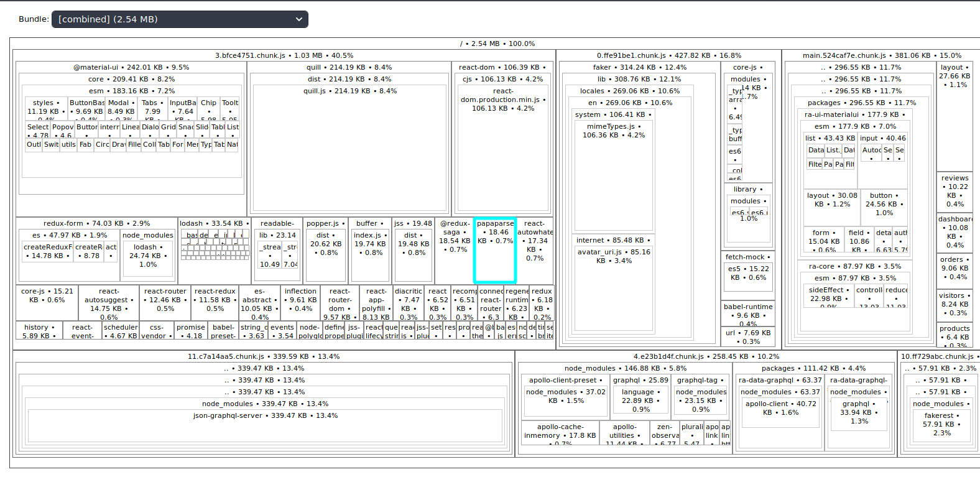Viewport: 980px width, 477px height.
Task: Click the graphql 33.94 KB block
Action: click(859, 414)
